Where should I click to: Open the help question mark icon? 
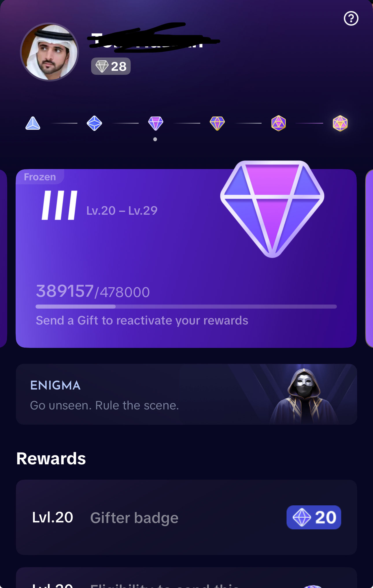351,18
